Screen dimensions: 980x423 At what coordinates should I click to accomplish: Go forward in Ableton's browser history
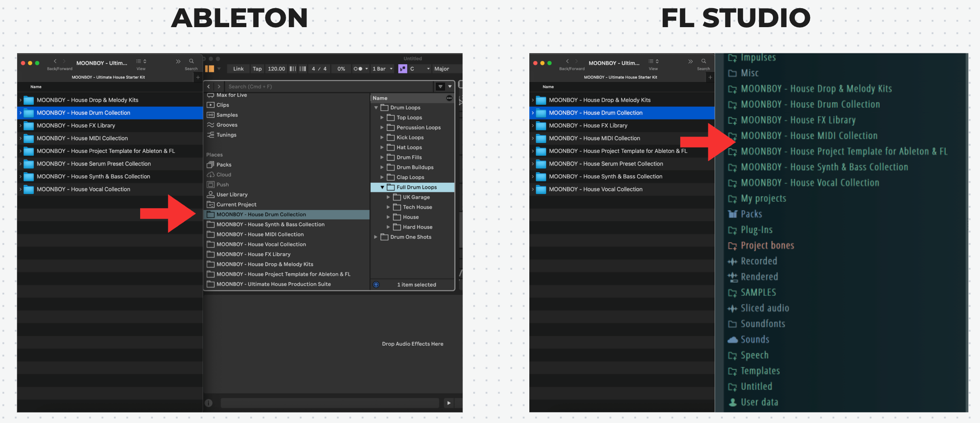[219, 86]
